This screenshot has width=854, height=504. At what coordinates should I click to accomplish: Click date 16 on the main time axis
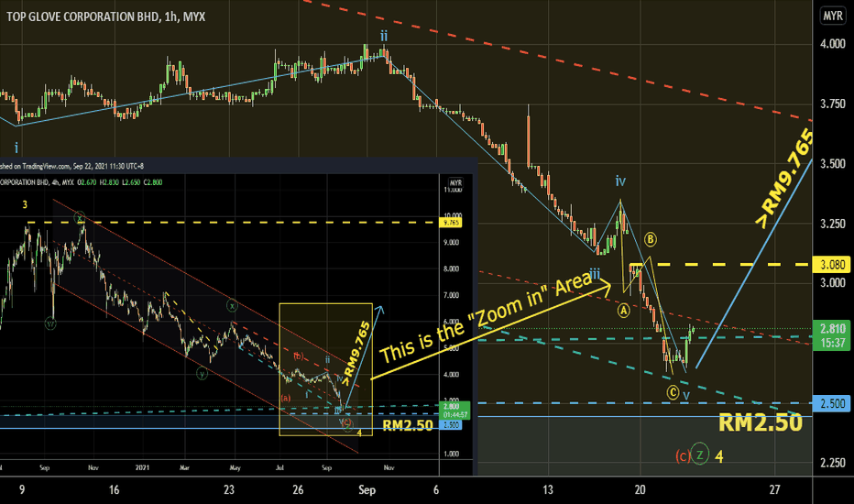[114, 490]
